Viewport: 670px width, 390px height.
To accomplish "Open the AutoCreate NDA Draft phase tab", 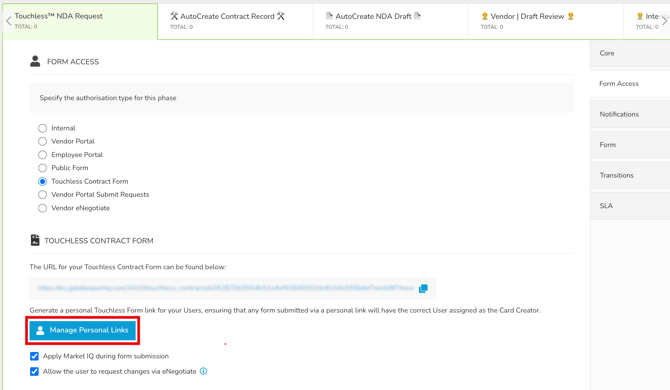I will (391, 21).
